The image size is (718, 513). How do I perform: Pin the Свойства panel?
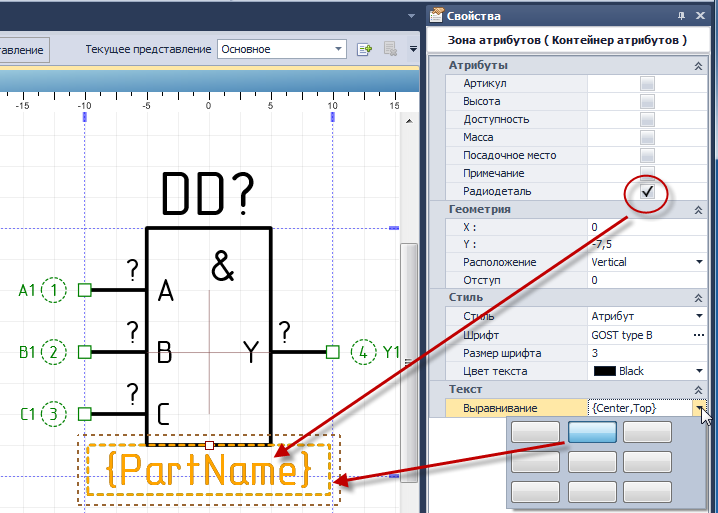click(681, 16)
